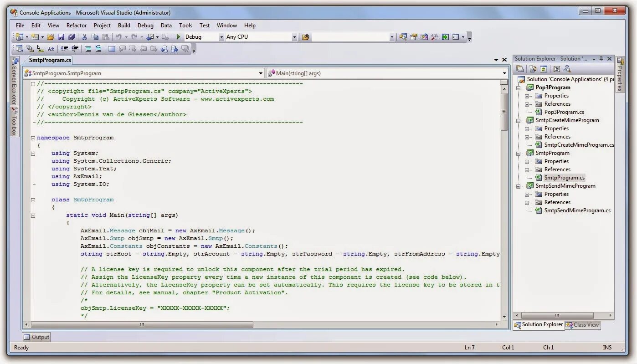Click the Open File folder icon
The height and width of the screenshot is (364, 637).
pyautogui.click(x=50, y=37)
